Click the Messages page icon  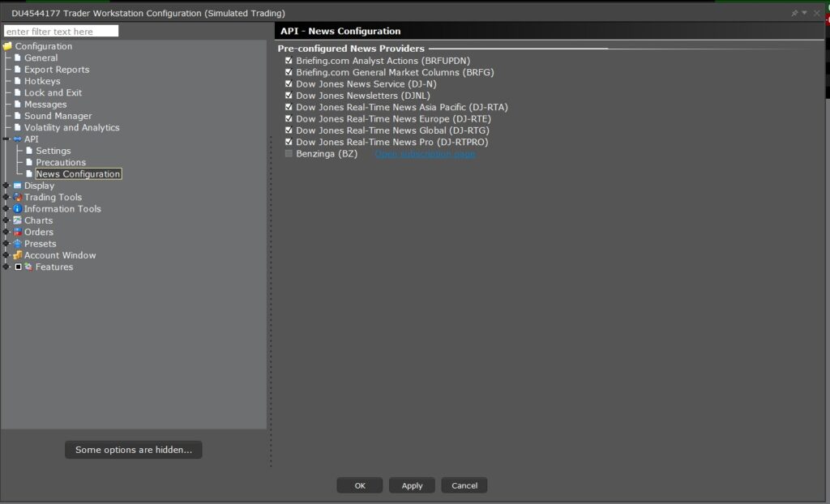tap(18, 105)
